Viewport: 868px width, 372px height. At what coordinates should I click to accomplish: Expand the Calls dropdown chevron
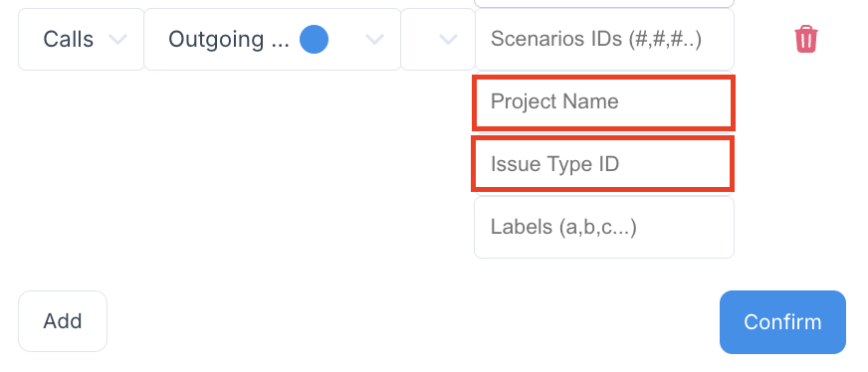(x=117, y=39)
